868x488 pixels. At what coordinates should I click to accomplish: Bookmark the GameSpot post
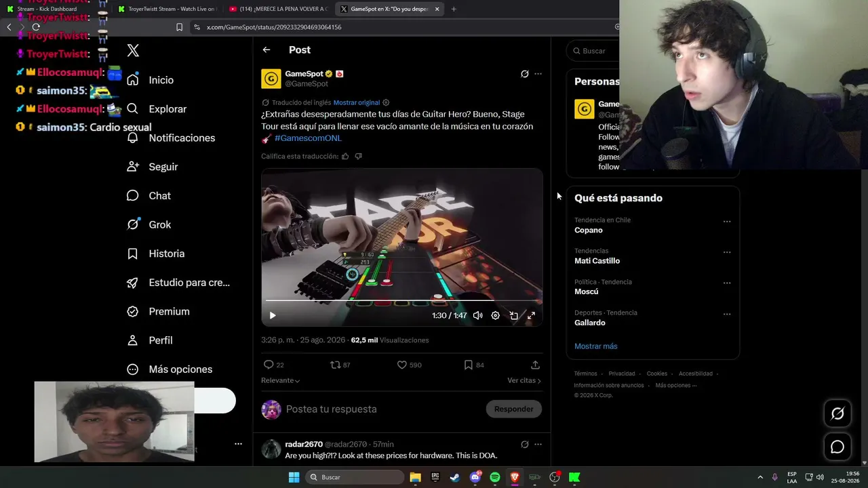pos(468,365)
